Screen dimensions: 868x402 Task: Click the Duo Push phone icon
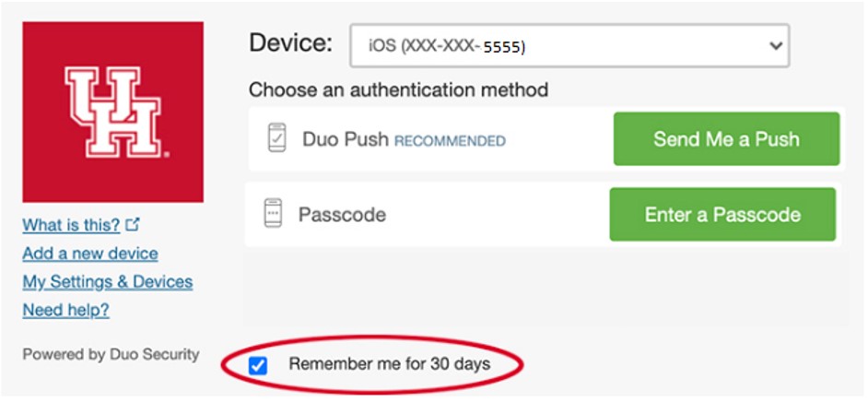coord(276,139)
